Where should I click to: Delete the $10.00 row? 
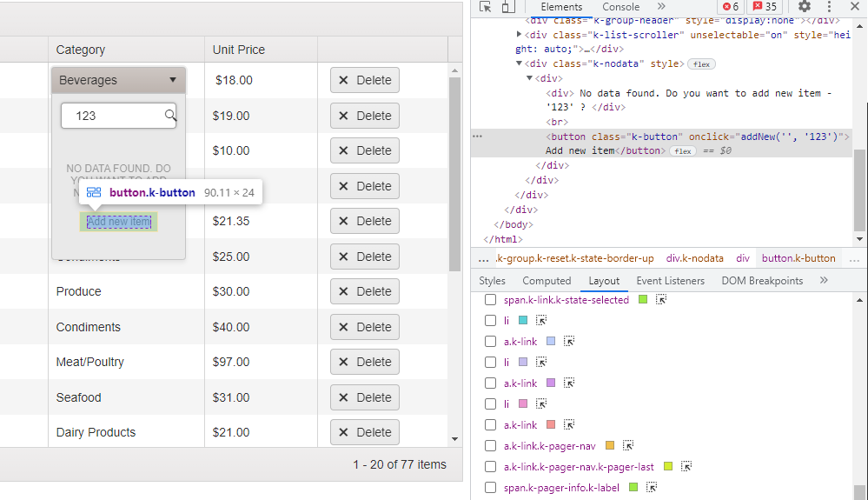pos(365,150)
